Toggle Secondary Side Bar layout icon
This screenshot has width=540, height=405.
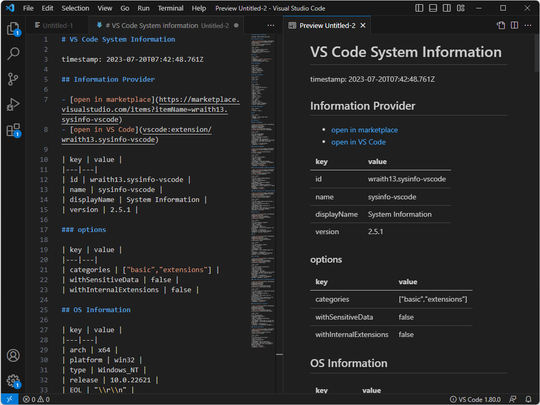tap(447, 8)
